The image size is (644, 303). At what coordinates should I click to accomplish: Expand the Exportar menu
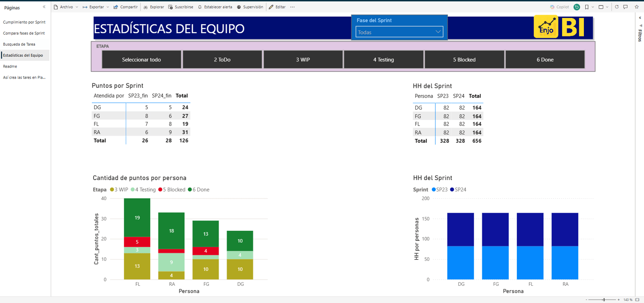95,7
